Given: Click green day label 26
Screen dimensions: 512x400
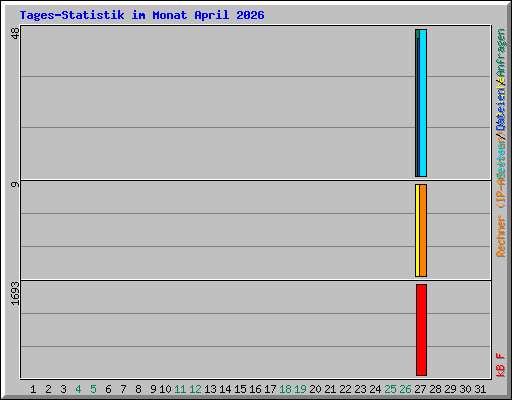Looking at the screenshot, I should coord(405,389).
